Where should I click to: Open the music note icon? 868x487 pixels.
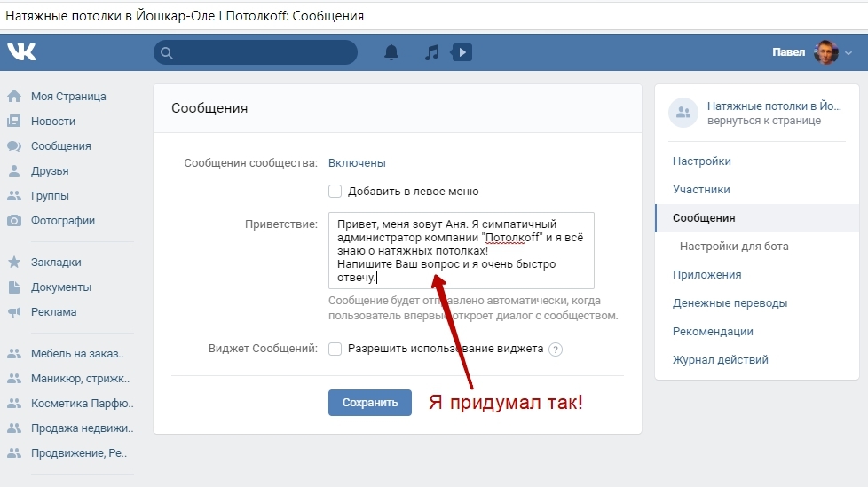point(431,53)
